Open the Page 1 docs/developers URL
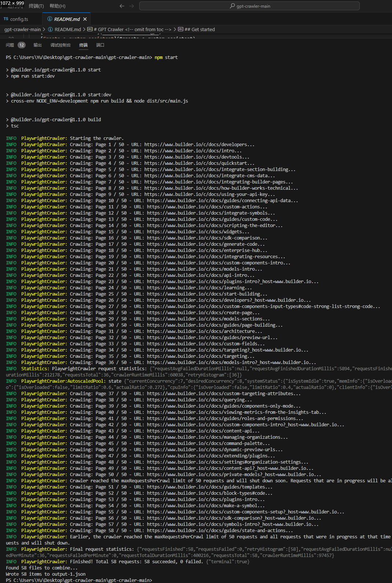392x583 pixels. coord(199,145)
